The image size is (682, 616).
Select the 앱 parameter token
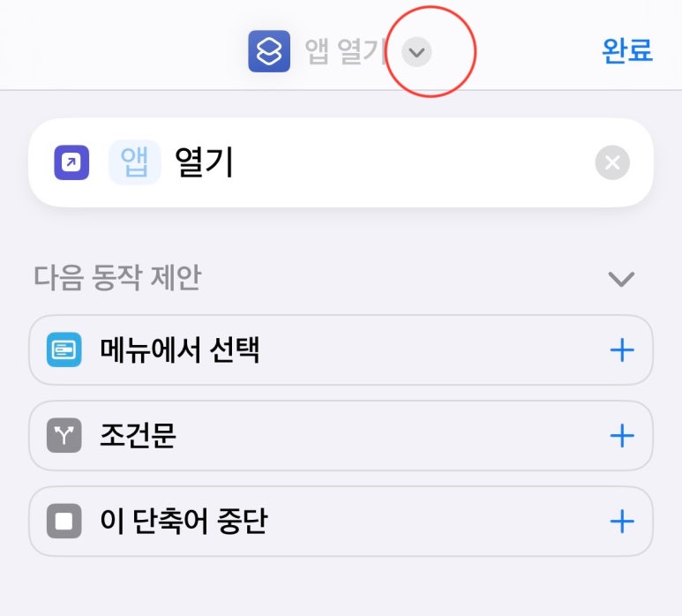coord(134,162)
